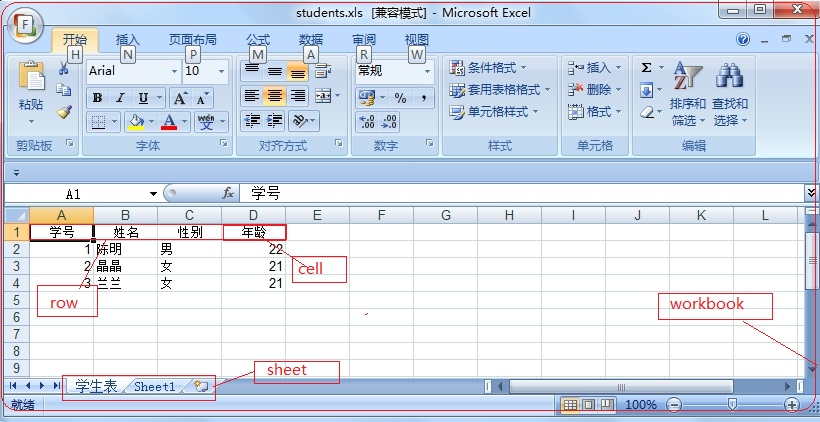Open the 常规 number format dropdown

427,71
